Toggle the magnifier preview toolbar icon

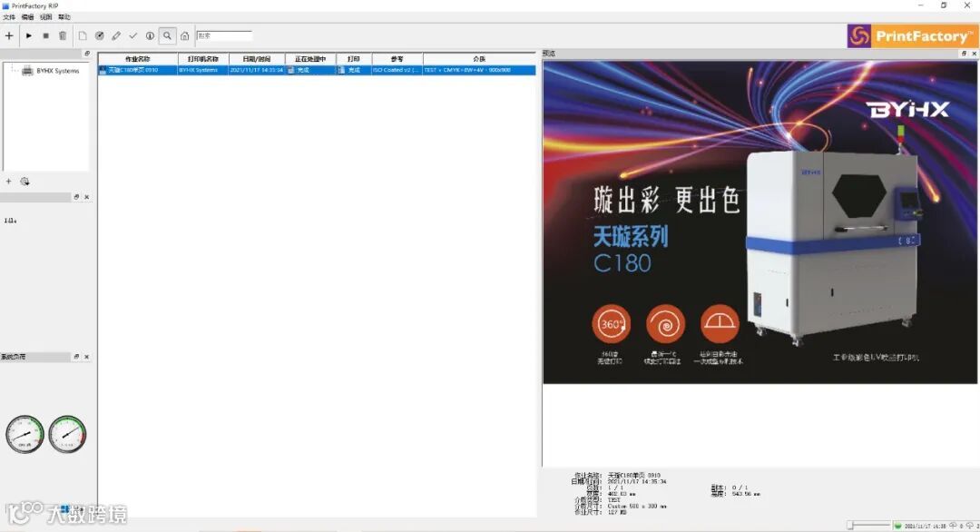coord(168,35)
